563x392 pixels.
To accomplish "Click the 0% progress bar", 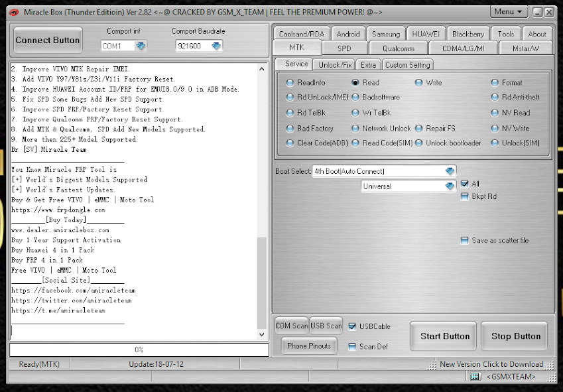I will (139, 350).
